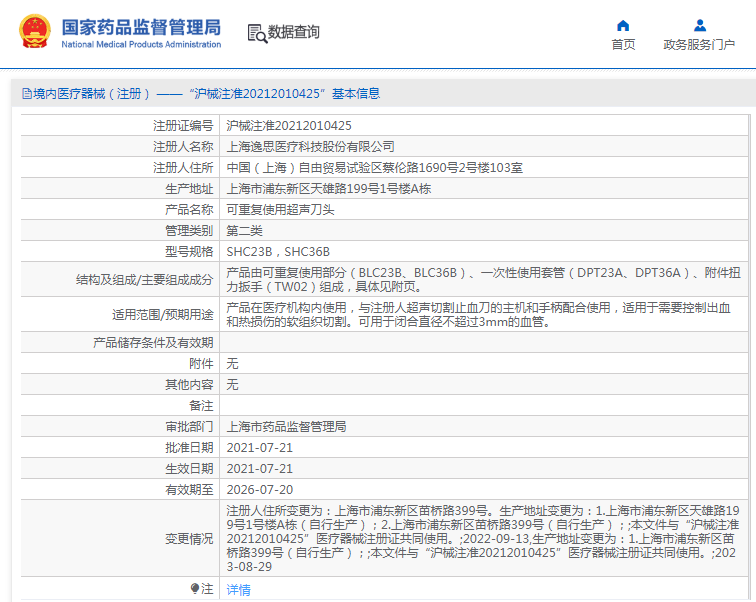Click 国家药品监督管理局 site title
Viewport: 756px width, 602px height.
point(141,27)
